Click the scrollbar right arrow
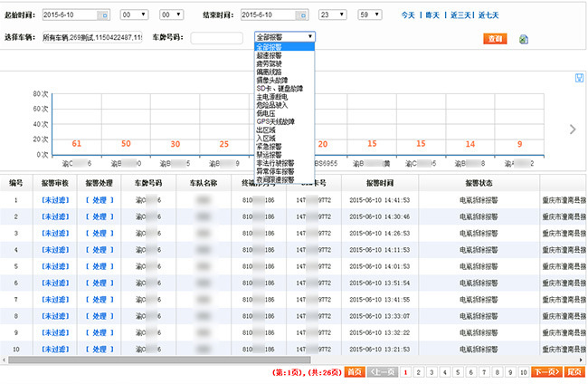Screen dimensions: 588x384 coord(582,360)
